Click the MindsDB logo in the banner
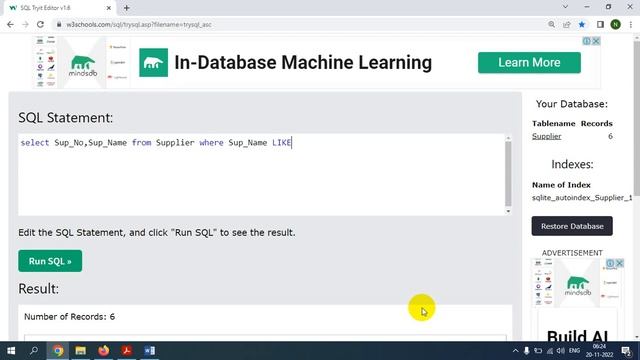Image resolution: width=640 pixels, height=360 pixels. coord(83,66)
